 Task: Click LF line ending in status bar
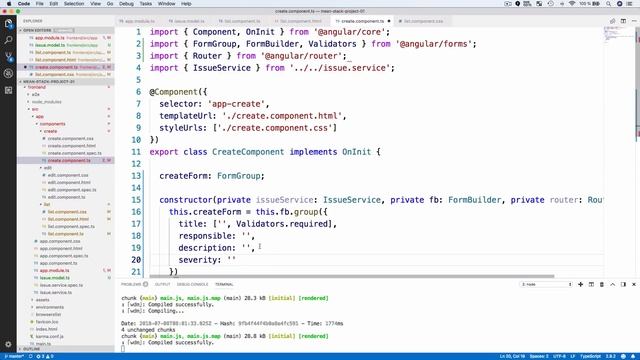[572, 356]
